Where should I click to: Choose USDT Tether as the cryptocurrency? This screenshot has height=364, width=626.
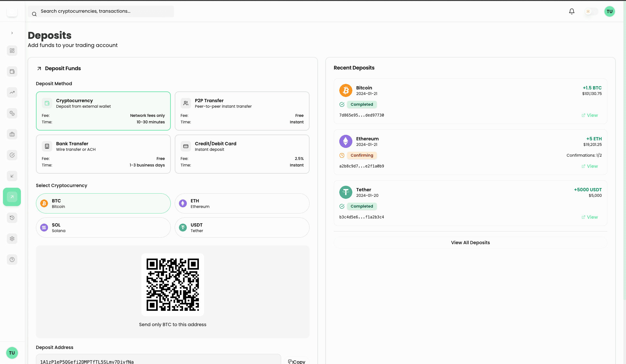[x=242, y=227]
